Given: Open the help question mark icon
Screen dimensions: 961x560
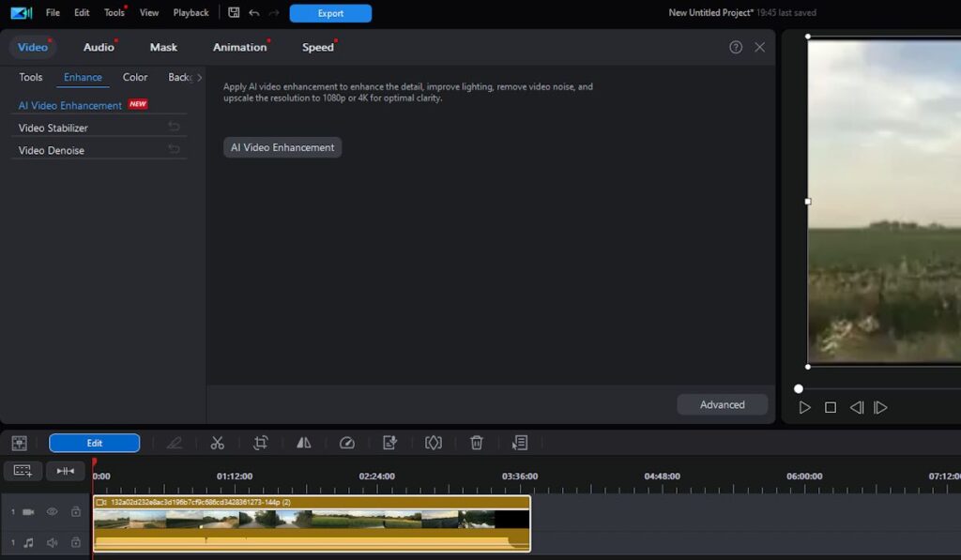Looking at the screenshot, I should pyautogui.click(x=736, y=47).
